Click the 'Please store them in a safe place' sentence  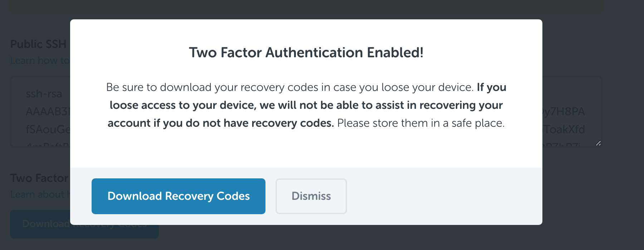(421, 123)
